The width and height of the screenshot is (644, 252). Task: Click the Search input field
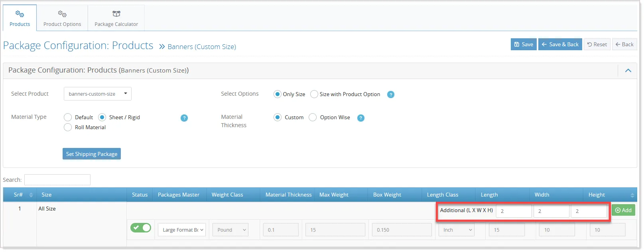click(x=57, y=180)
